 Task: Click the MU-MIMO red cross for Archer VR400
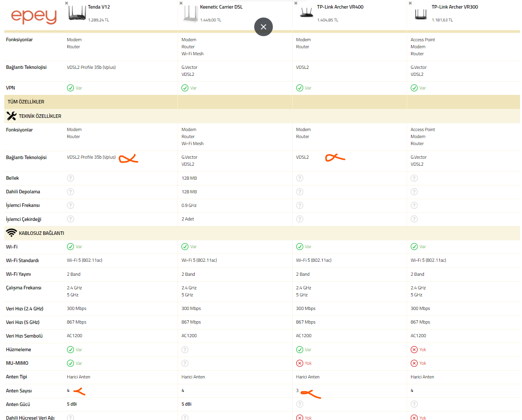tap(300, 363)
